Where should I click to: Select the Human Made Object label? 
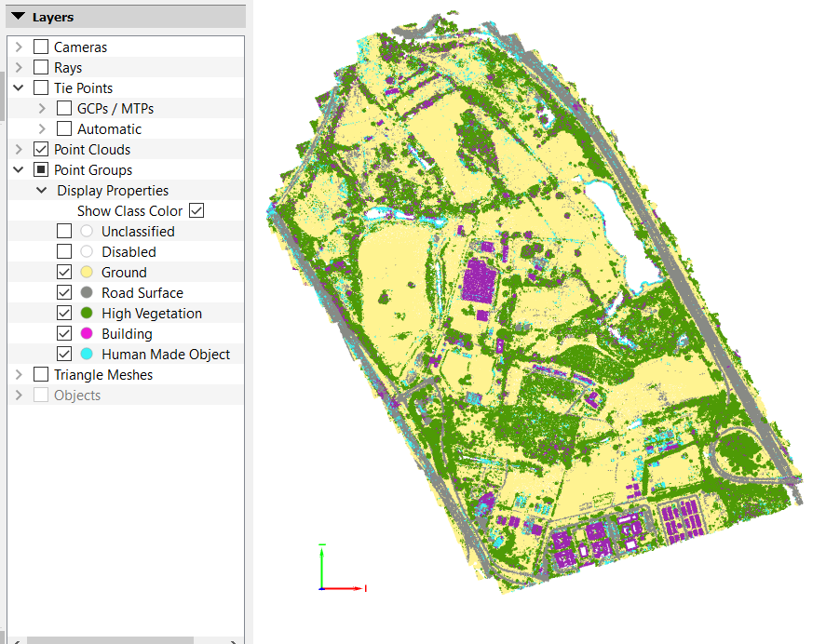click(166, 355)
